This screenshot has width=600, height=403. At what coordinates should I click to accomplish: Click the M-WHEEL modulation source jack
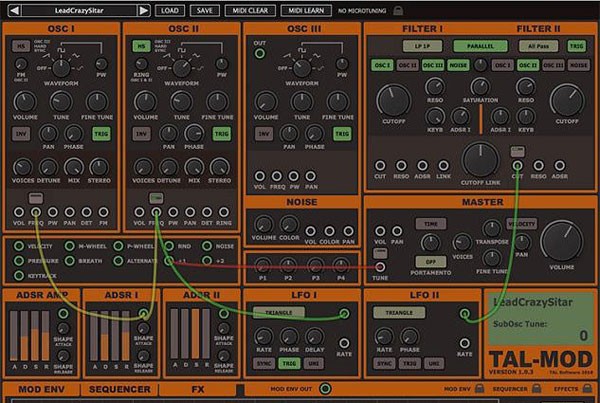pos(69,246)
